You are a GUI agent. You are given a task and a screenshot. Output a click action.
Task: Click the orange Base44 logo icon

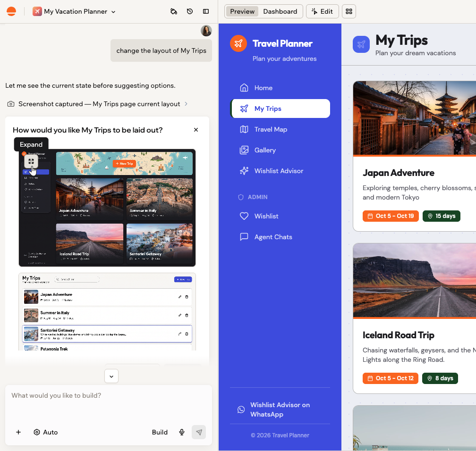tap(11, 11)
